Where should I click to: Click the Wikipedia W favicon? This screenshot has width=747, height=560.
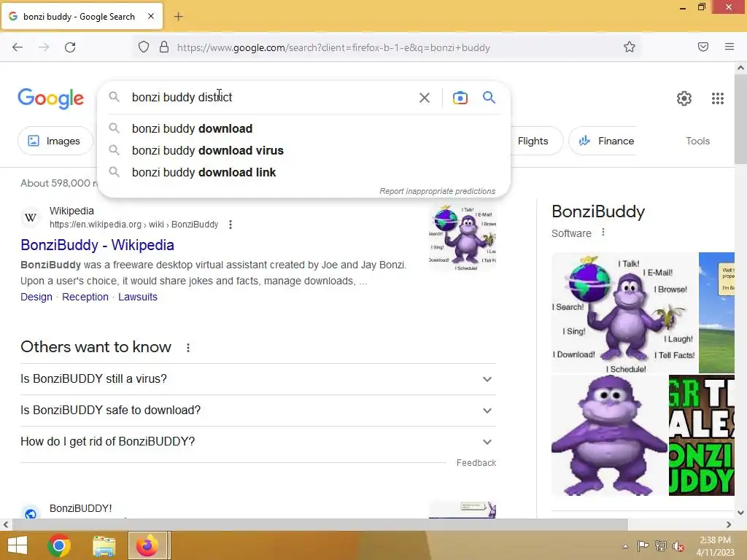31,217
